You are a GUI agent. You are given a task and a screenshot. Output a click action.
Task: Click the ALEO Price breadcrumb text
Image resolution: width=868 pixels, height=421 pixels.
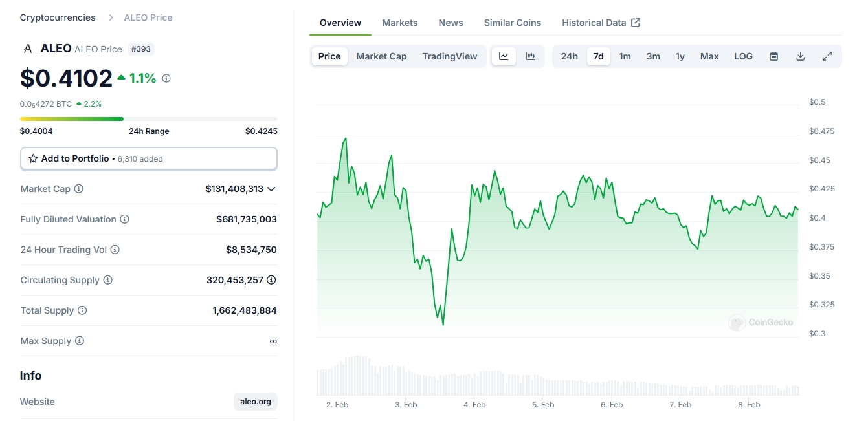(x=148, y=17)
